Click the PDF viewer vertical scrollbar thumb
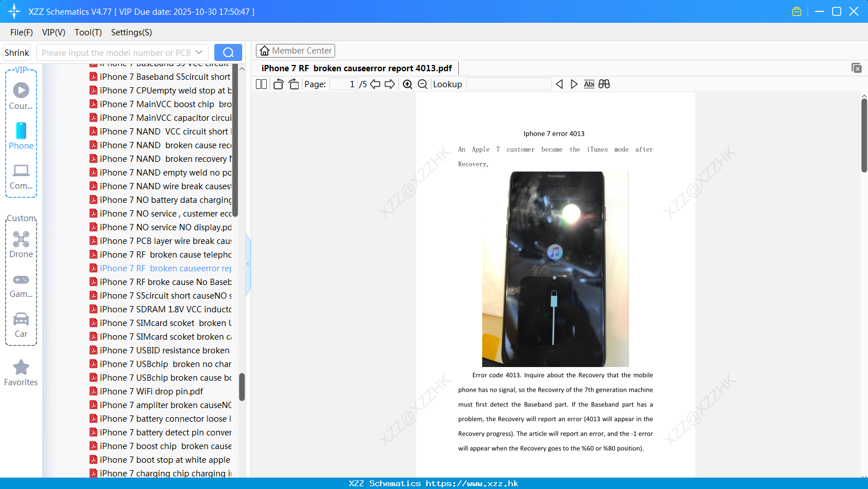Viewport: 868px width, 489px height. (864, 135)
